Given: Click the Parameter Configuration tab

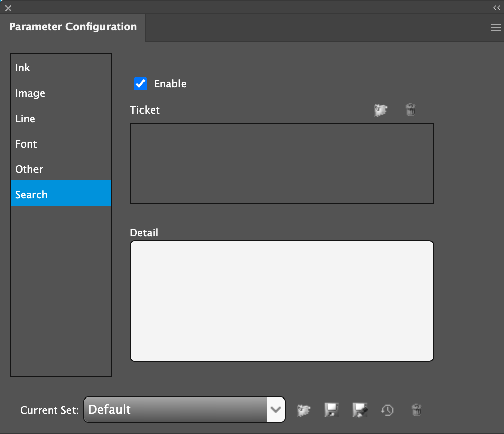Looking at the screenshot, I should pyautogui.click(x=73, y=27).
